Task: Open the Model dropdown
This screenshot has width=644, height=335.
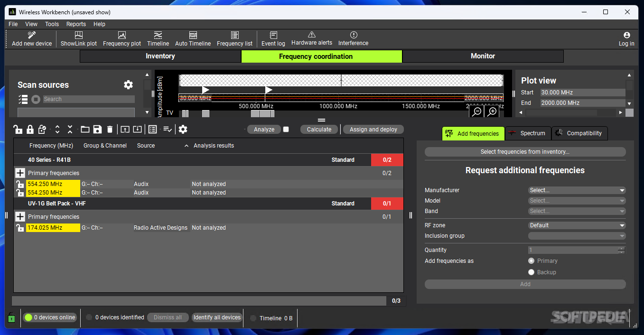Action: pyautogui.click(x=577, y=201)
